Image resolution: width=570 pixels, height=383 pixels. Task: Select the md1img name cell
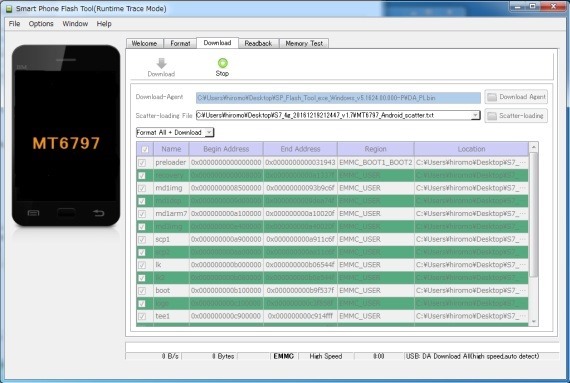tap(170, 188)
